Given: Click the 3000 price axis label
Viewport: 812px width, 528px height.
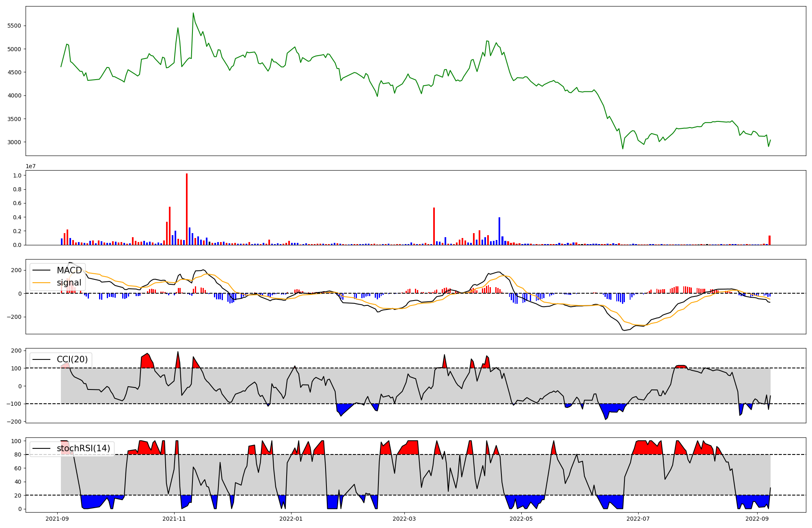Looking at the screenshot, I should pyautogui.click(x=15, y=142).
